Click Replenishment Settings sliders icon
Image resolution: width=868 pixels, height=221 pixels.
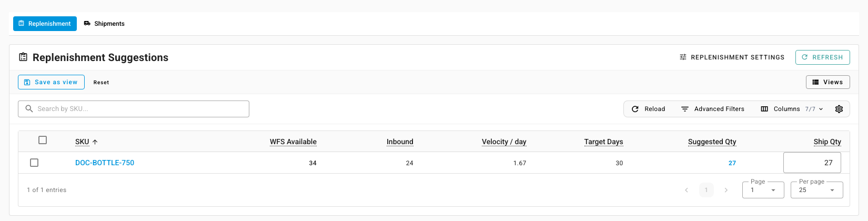(683, 57)
